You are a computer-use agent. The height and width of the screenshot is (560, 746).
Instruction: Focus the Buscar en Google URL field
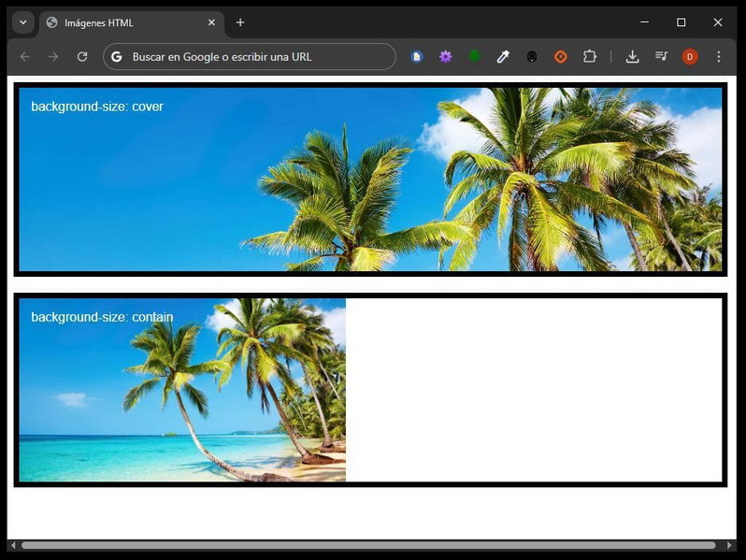tap(250, 57)
